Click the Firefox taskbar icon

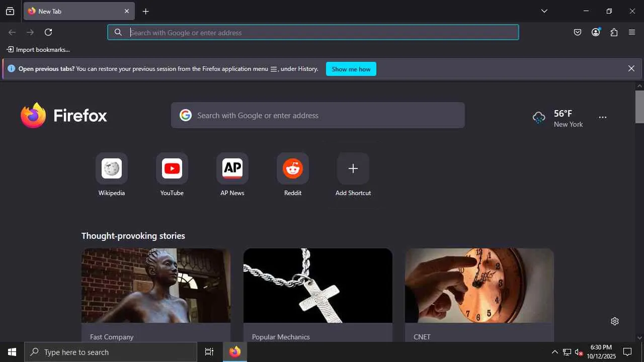(235, 352)
